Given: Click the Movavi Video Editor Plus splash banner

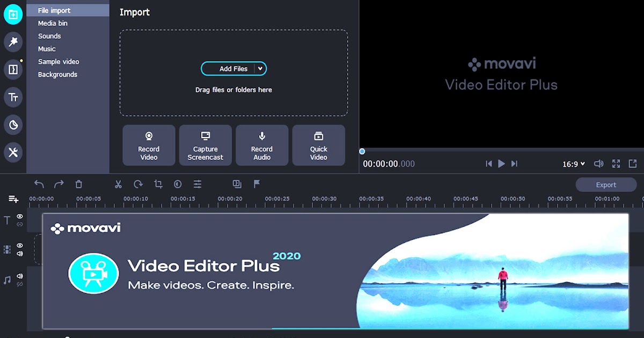Looking at the screenshot, I should tap(335, 271).
